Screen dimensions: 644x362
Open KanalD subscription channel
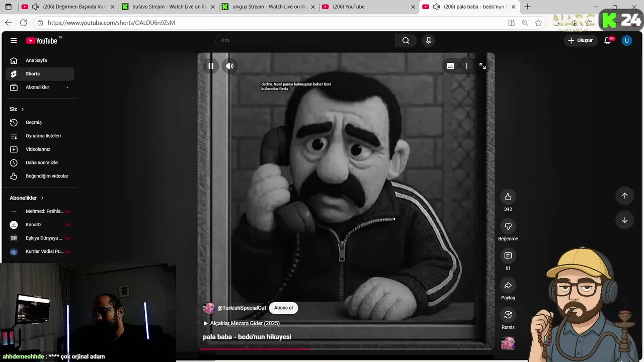[40, 225]
